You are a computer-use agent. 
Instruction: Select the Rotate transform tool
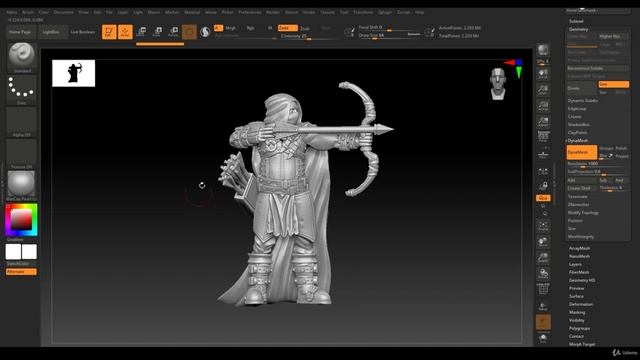pos(173,32)
